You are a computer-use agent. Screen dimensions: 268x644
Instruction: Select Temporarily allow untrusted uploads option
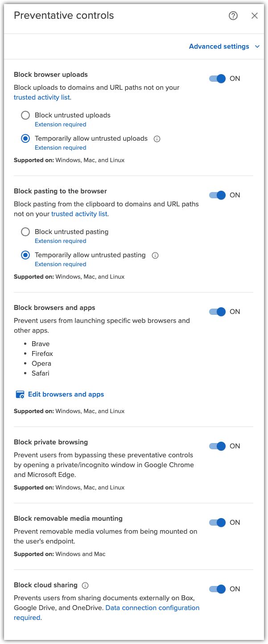click(25, 138)
